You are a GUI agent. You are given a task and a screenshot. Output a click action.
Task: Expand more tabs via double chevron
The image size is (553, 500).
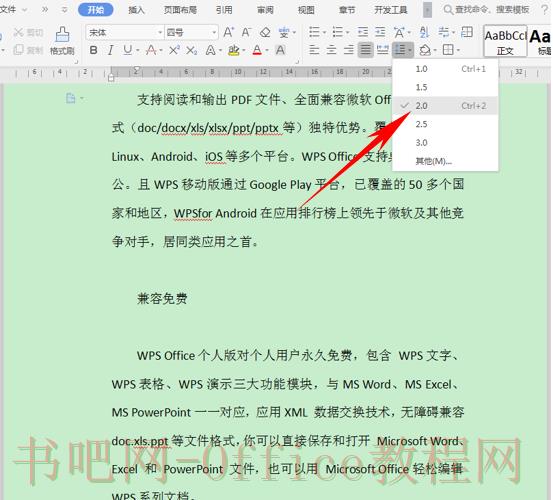coord(45,10)
